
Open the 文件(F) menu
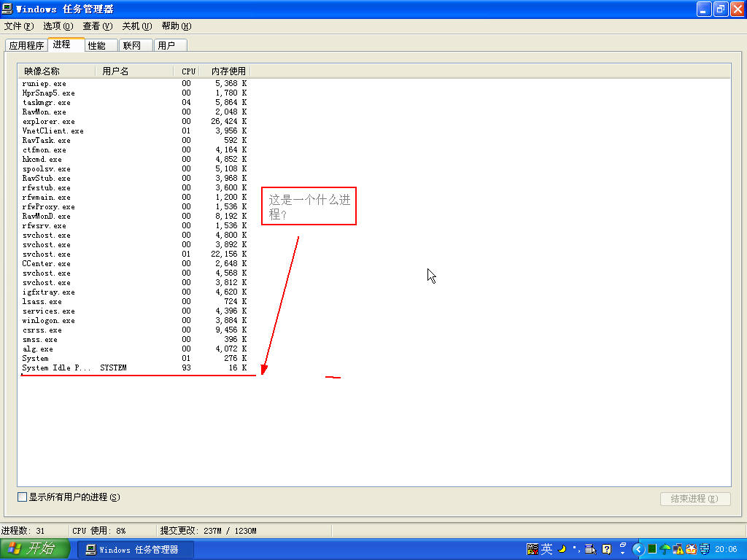(x=19, y=26)
